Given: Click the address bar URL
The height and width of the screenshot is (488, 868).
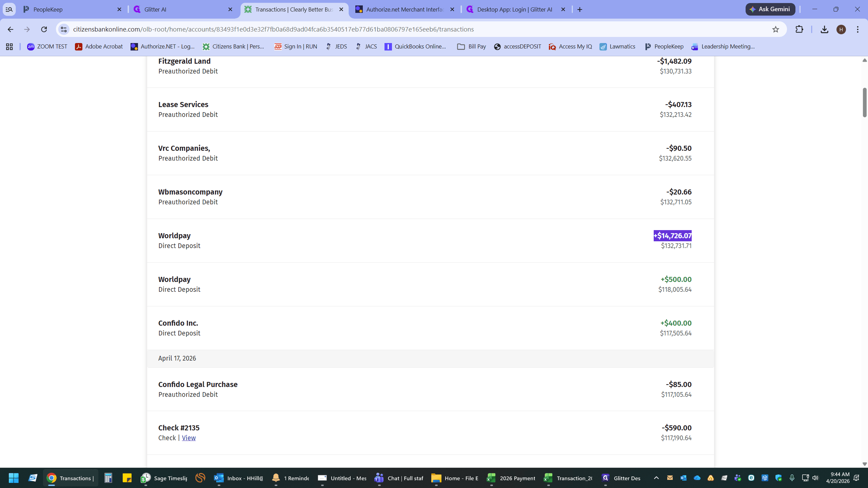Looking at the screenshot, I should tap(273, 29).
